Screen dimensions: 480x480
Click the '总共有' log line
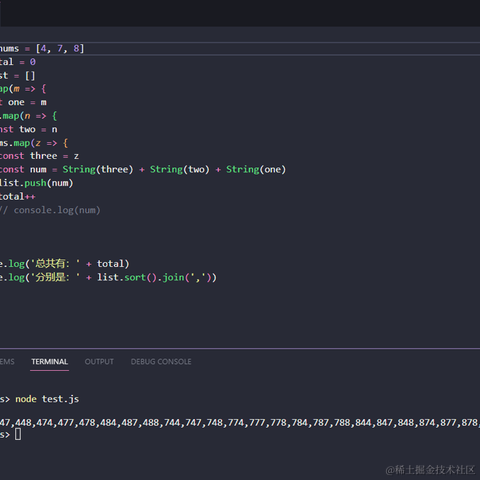[x=64, y=264]
